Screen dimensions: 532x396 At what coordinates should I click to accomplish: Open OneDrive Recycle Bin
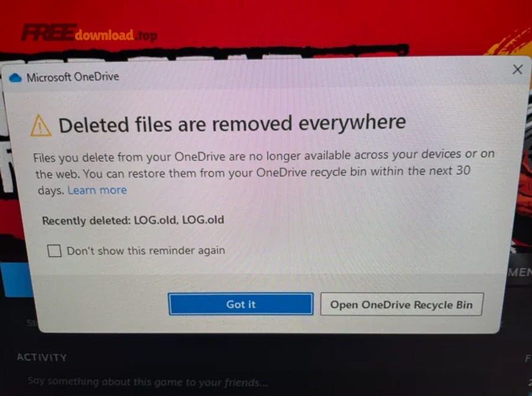pos(401,304)
